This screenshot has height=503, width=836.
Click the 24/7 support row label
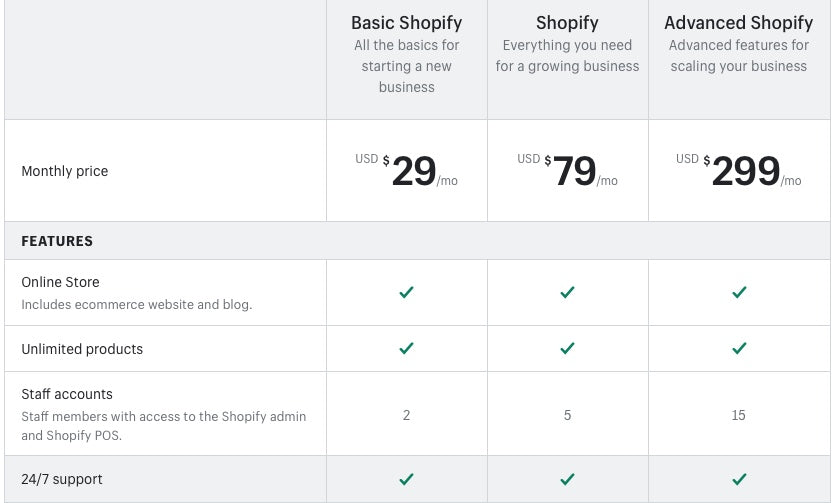coord(62,479)
